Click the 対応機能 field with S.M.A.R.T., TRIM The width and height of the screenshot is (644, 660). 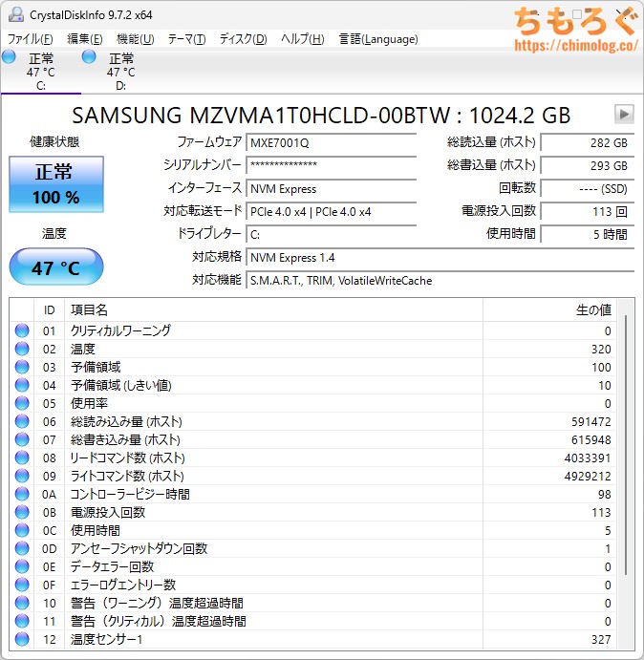point(440,281)
